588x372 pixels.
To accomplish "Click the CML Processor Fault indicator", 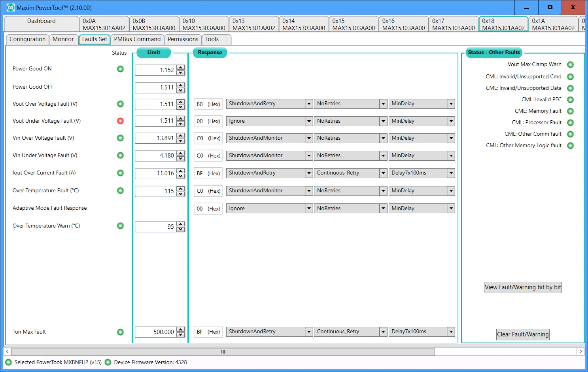I will 570,123.
